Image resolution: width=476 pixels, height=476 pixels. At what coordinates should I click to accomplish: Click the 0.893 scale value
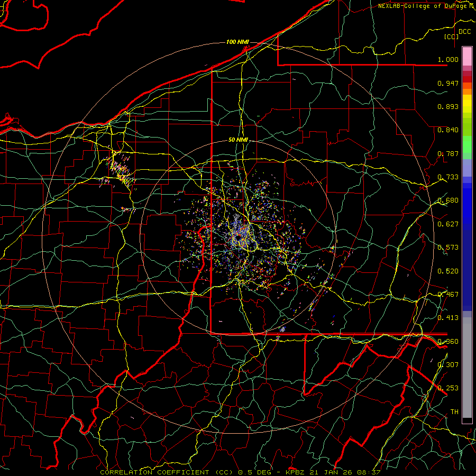click(448, 106)
